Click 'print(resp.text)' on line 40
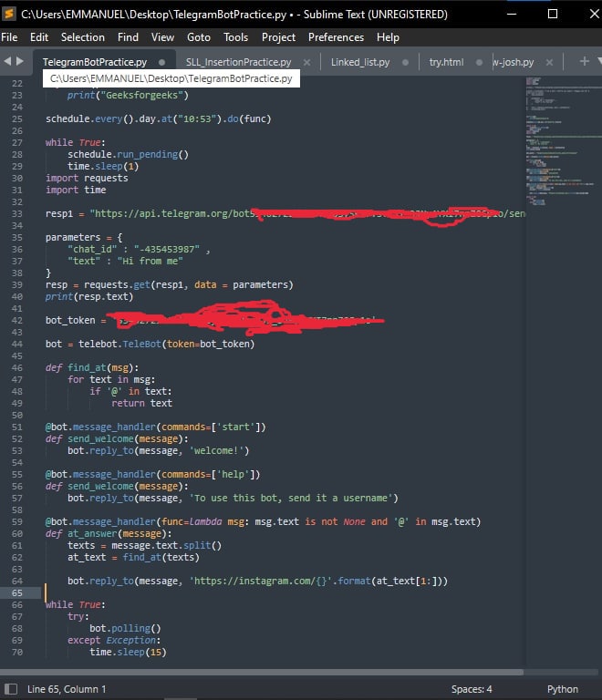This screenshot has height=700, width=602. tap(89, 296)
